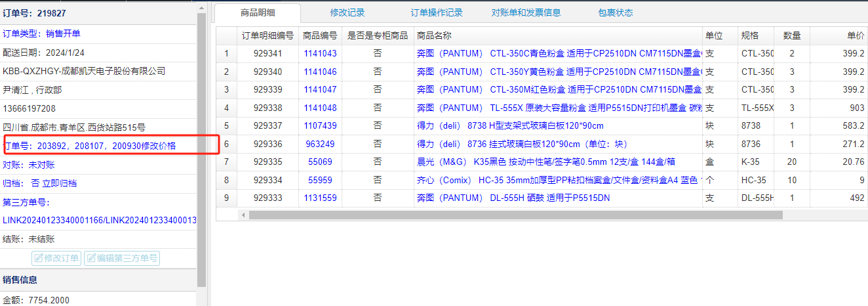Select order detail cell 929336
This screenshot has width=868, height=306.
tap(267, 144)
